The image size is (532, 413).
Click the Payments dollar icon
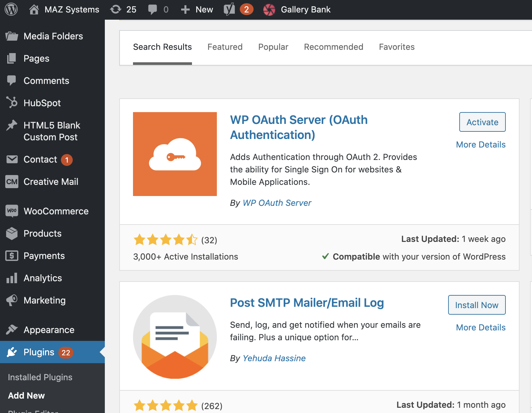[12, 256]
